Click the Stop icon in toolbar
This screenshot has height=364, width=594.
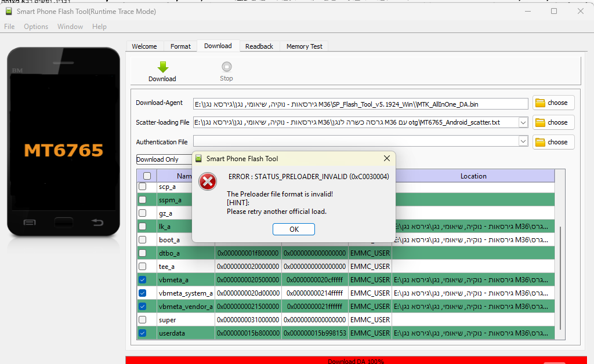pos(226,67)
